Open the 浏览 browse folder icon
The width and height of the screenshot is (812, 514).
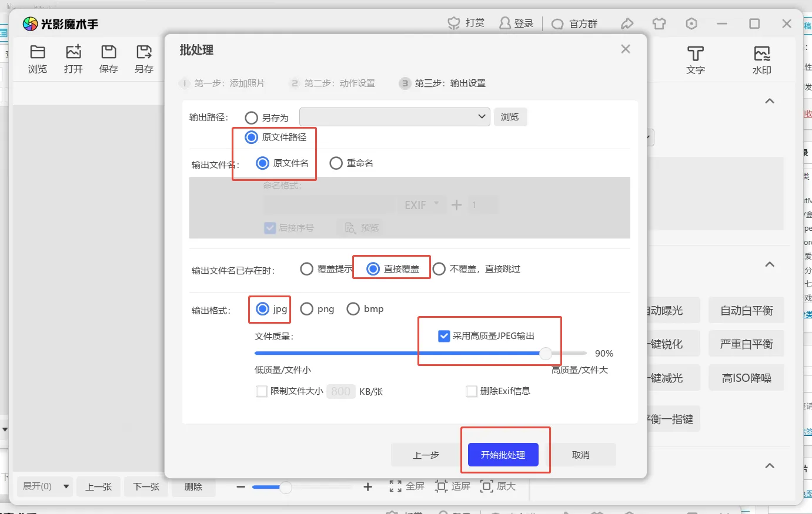click(x=38, y=52)
